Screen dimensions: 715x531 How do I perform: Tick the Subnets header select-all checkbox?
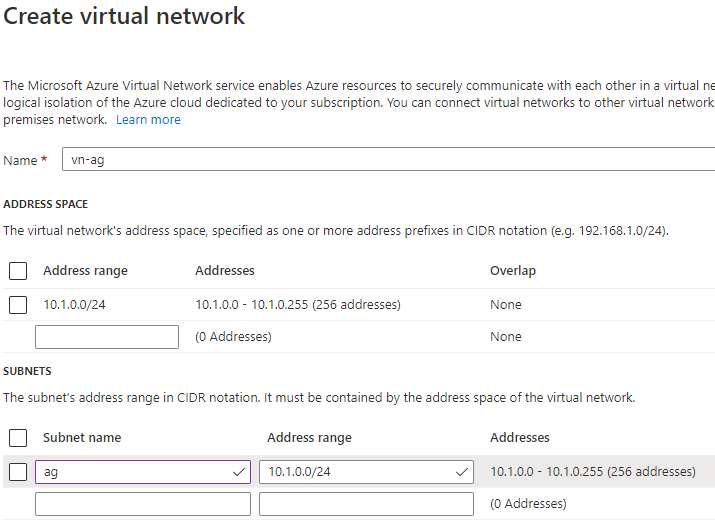coord(18,438)
